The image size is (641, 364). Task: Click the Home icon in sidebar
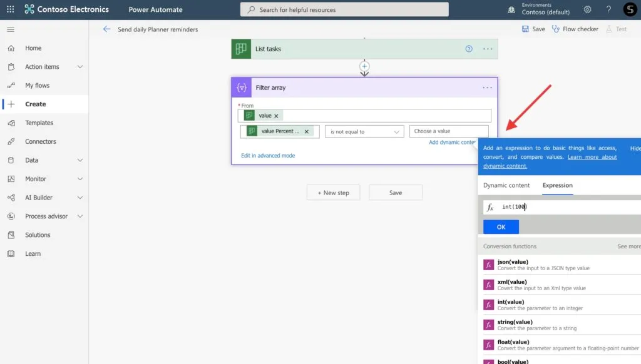tap(11, 48)
